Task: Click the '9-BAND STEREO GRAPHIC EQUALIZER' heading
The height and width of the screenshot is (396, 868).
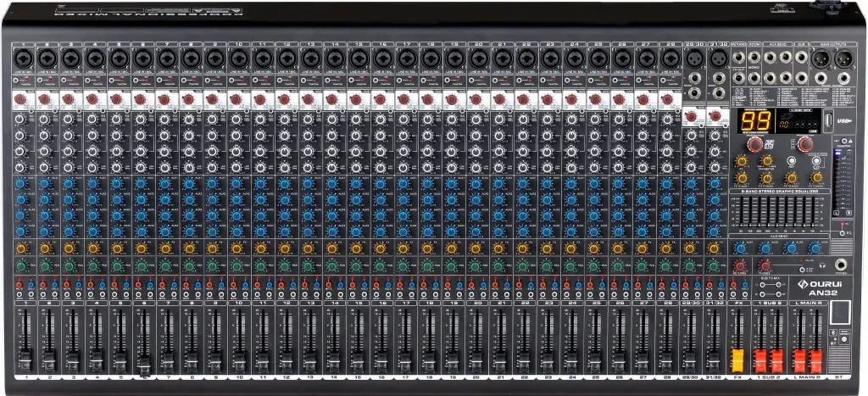Action: pyautogui.click(x=780, y=191)
